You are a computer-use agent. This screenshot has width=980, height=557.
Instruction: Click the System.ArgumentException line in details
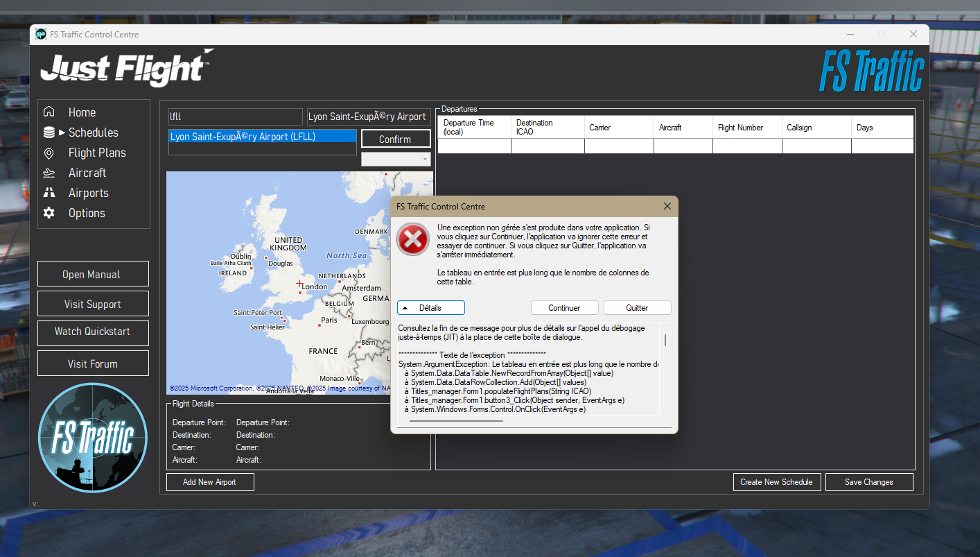[528, 364]
